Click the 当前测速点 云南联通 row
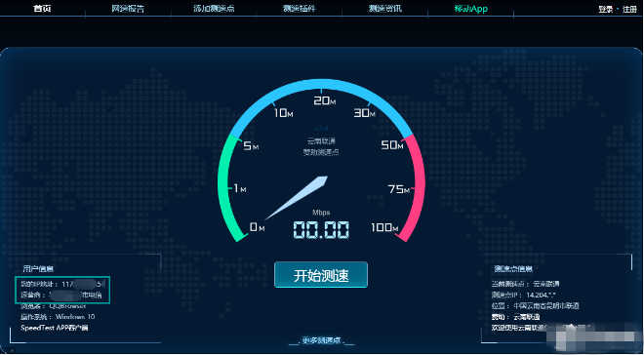This screenshot has width=644, height=355. (525, 284)
